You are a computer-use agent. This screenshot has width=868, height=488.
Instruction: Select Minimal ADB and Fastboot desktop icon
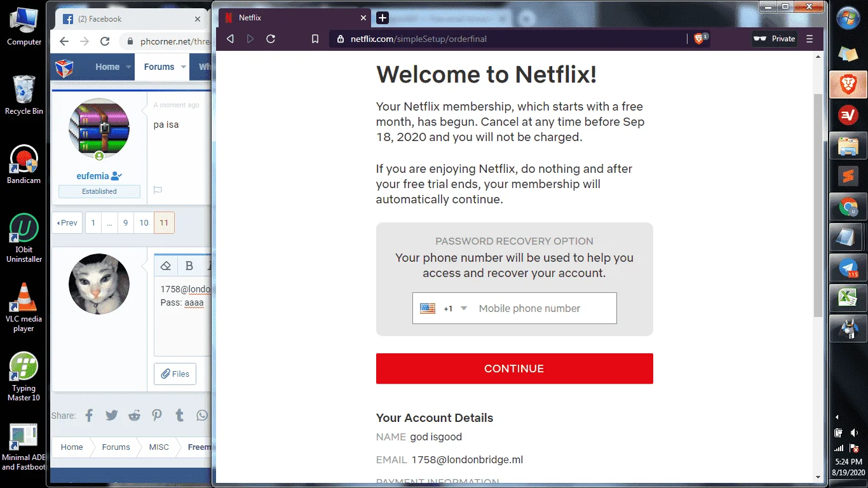click(x=24, y=447)
